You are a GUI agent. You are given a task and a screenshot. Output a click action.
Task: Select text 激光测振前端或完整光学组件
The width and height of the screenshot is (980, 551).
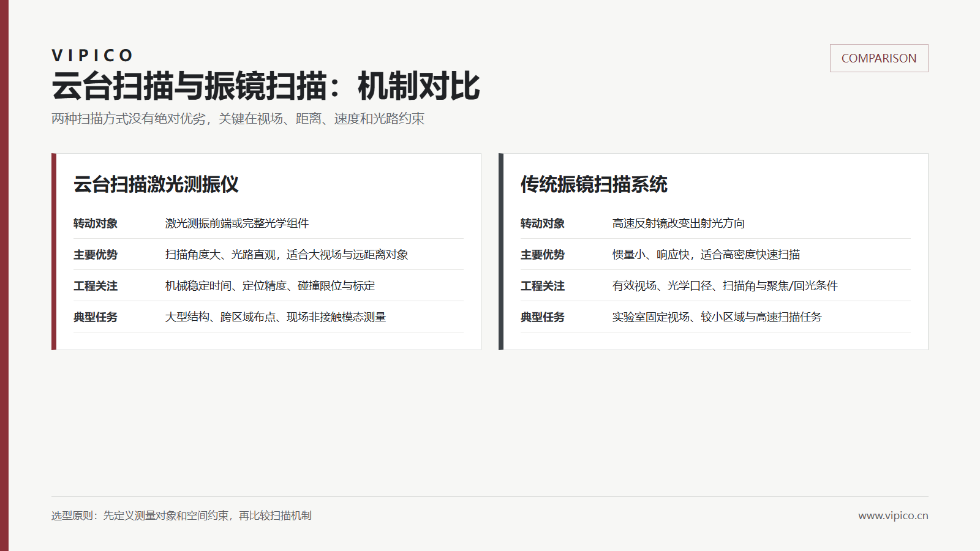[x=237, y=223]
